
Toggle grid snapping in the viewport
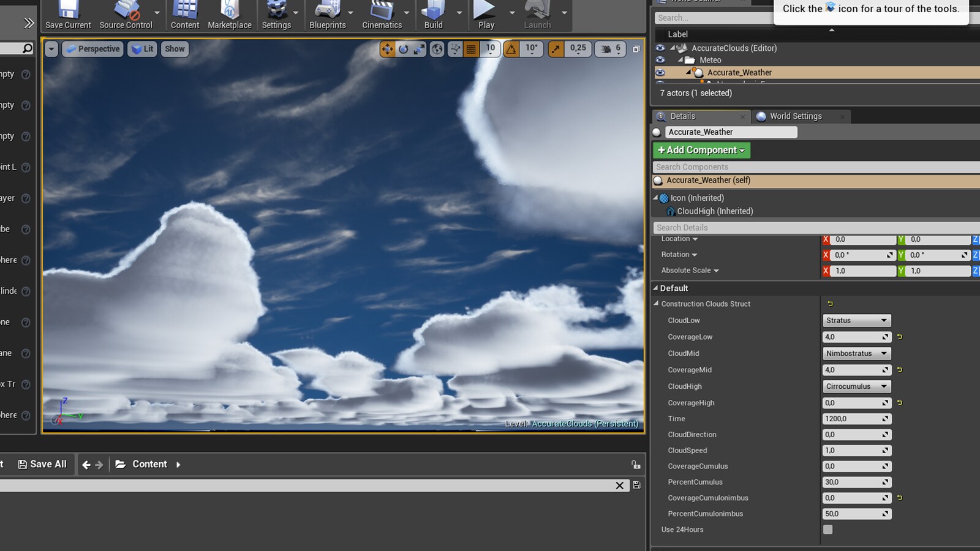point(471,49)
